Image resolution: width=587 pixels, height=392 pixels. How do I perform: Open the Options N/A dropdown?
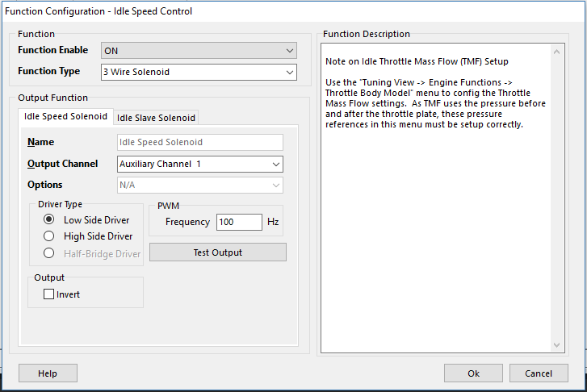(x=200, y=185)
